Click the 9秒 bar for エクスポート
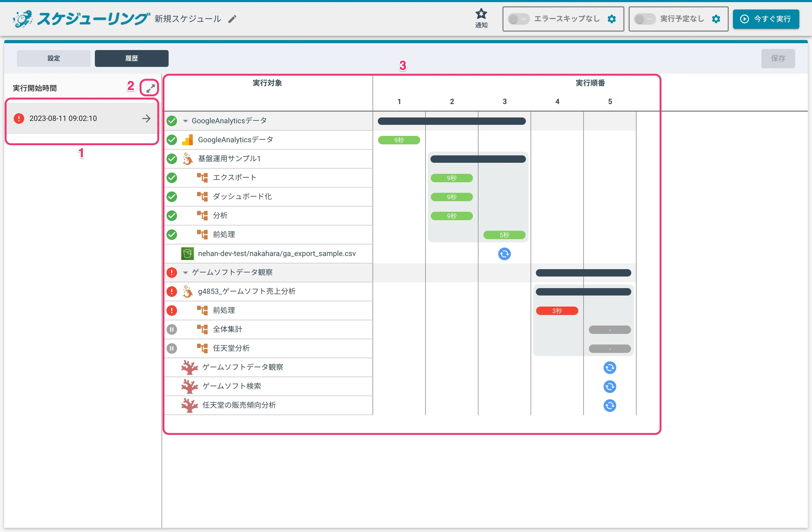This screenshot has width=812, height=532. [451, 178]
